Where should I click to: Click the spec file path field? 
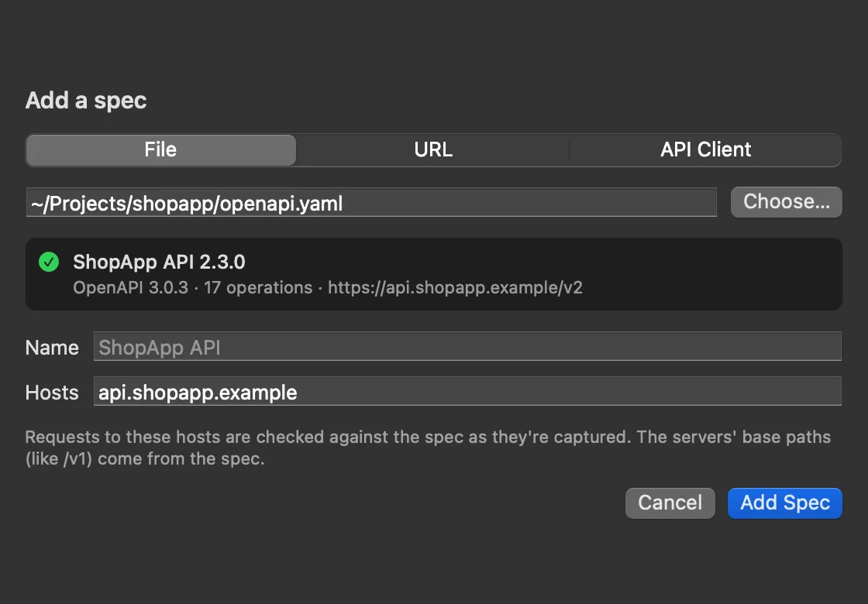[371, 202]
